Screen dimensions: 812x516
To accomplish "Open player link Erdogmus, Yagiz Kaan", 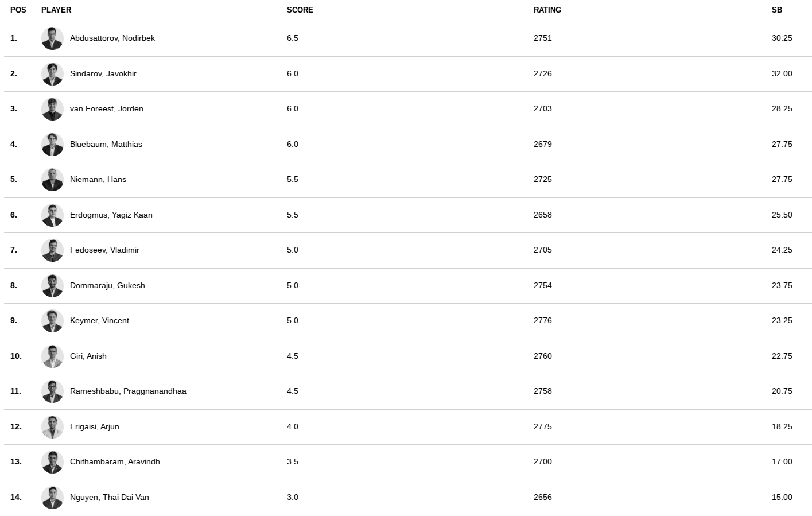I will [x=111, y=215].
